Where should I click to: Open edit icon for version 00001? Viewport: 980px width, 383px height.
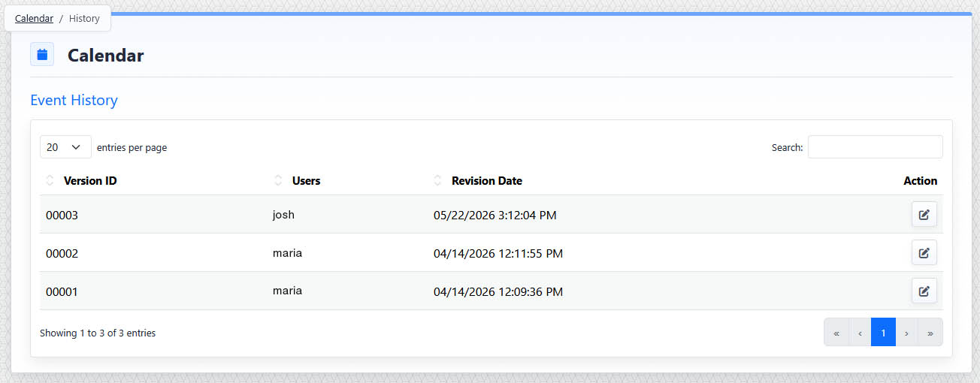tap(924, 291)
